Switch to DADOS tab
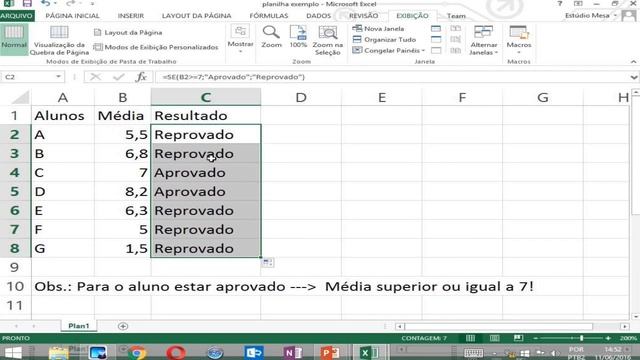640x360 pixels. pyautogui.click(x=318, y=16)
